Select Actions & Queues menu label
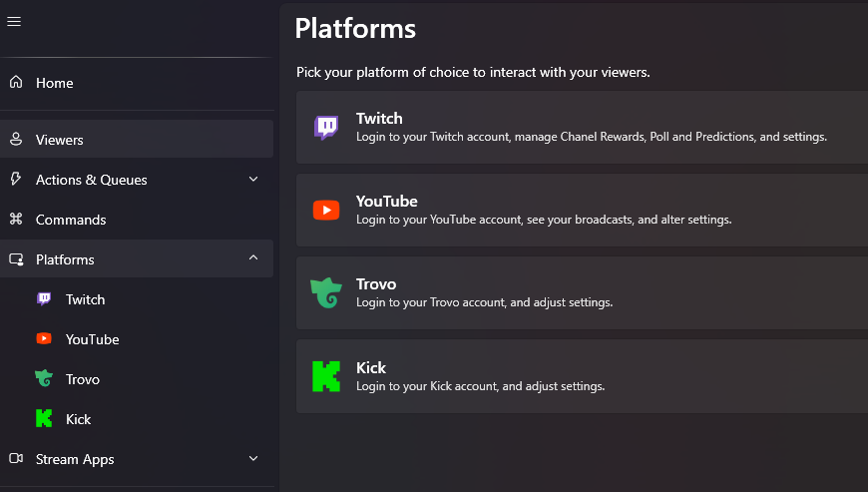The image size is (868, 492). [x=92, y=180]
